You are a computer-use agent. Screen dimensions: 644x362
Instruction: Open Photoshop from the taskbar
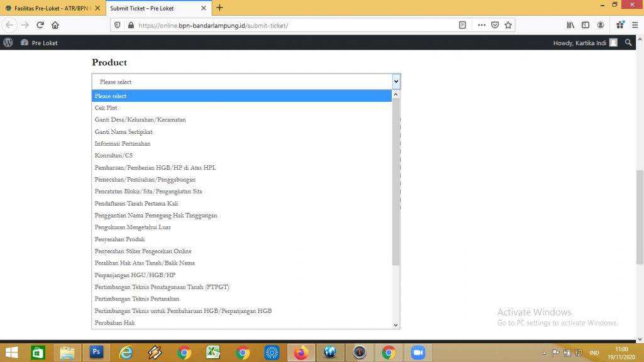[97, 353]
